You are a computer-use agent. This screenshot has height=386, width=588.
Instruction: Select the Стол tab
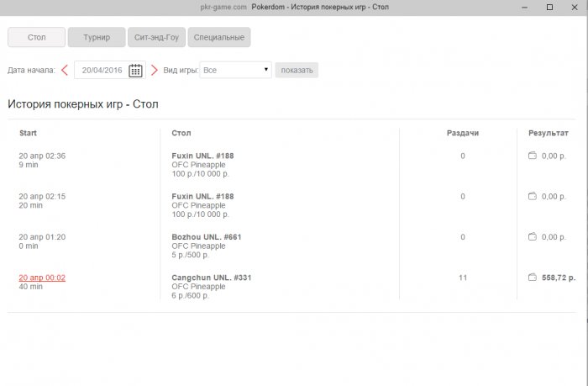[x=36, y=37]
